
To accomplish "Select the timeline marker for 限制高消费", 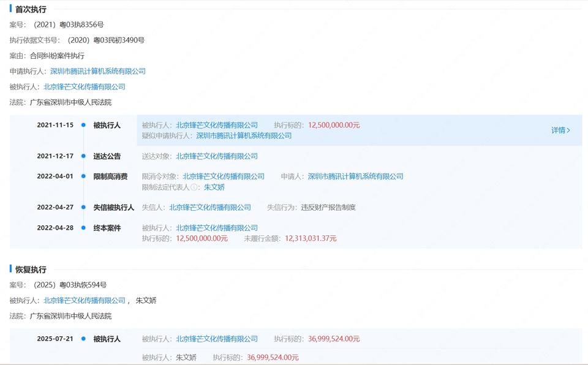I will coord(85,176).
